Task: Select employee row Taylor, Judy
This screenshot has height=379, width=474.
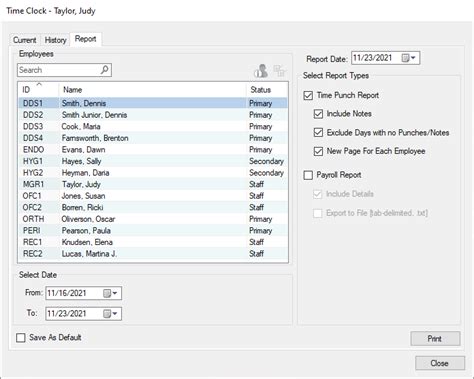Action: pos(153,184)
